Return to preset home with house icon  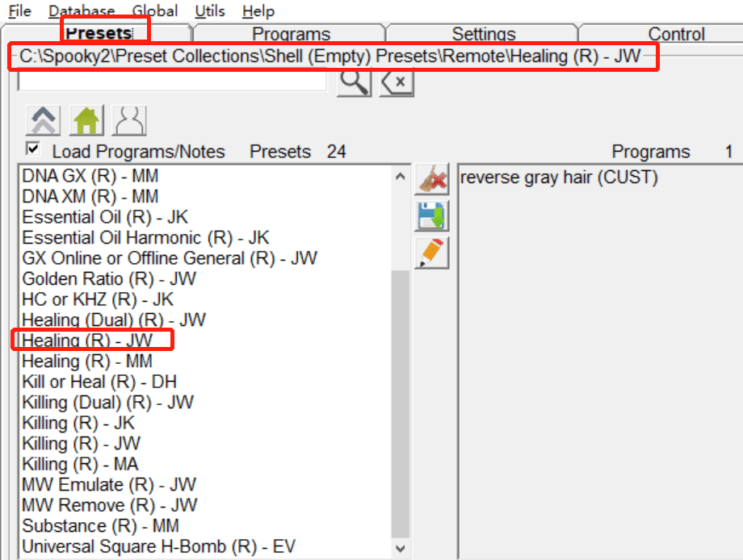coord(86,121)
